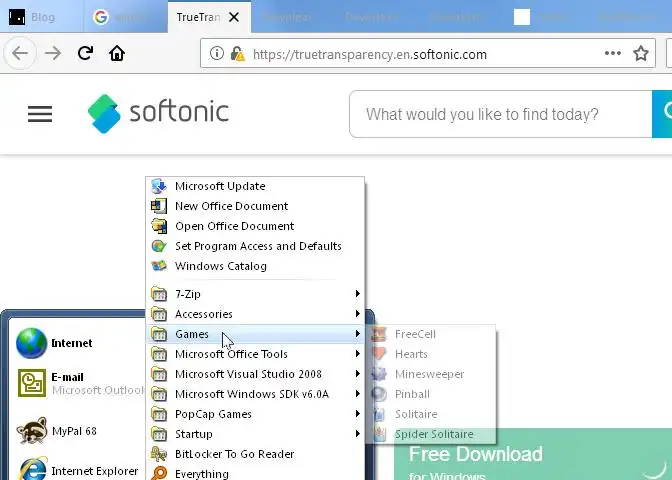The image size is (672, 480).
Task: Open E-mail Microsoft Outlook in Start menu
Action: click(78, 383)
